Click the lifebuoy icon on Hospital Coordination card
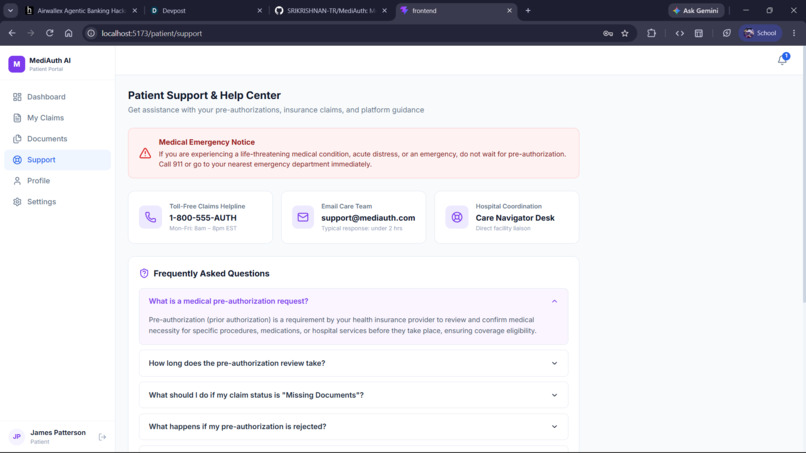This screenshot has width=806, height=453. [456, 217]
